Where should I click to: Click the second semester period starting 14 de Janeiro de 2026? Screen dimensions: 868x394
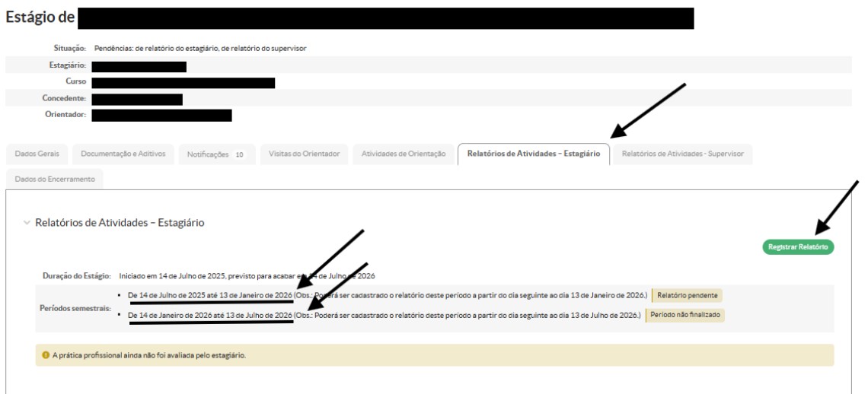coord(210,315)
